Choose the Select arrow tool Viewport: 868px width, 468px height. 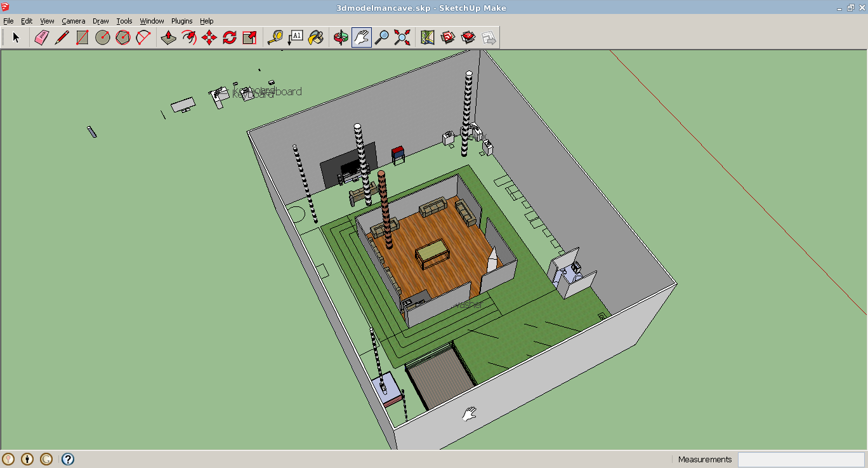(x=16, y=37)
